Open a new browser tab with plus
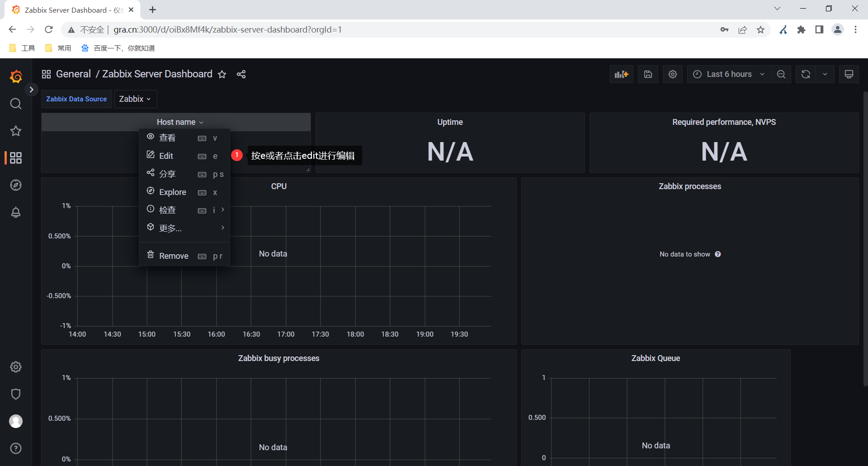Screen dimensions: 868x466 (x=153, y=10)
